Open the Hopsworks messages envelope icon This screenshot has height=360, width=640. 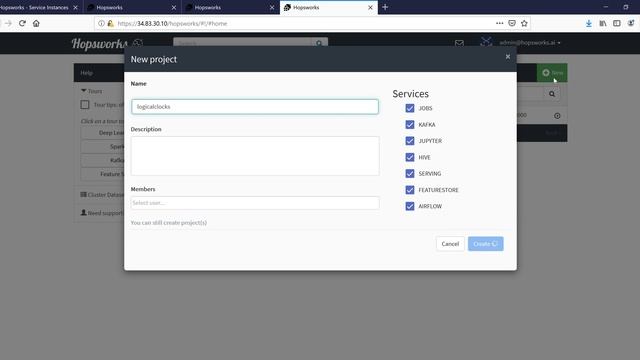point(459,43)
